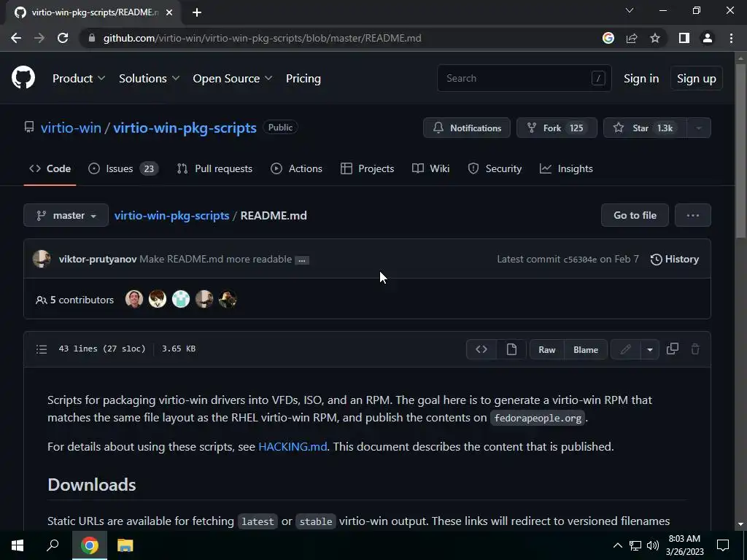Open the commit History link
747x560 pixels.
[x=675, y=259]
